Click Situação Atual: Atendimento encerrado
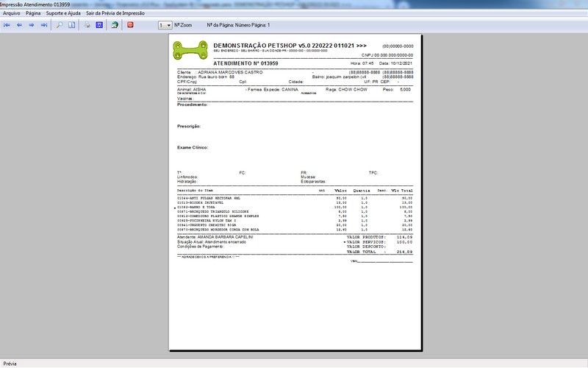588x368 pixels. click(x=212, y=242)
